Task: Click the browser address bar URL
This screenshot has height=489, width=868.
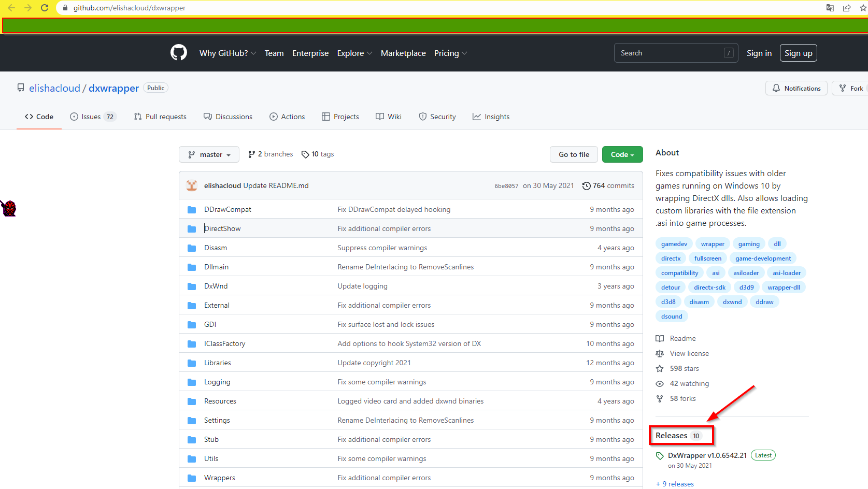Action: pos(130,8)
